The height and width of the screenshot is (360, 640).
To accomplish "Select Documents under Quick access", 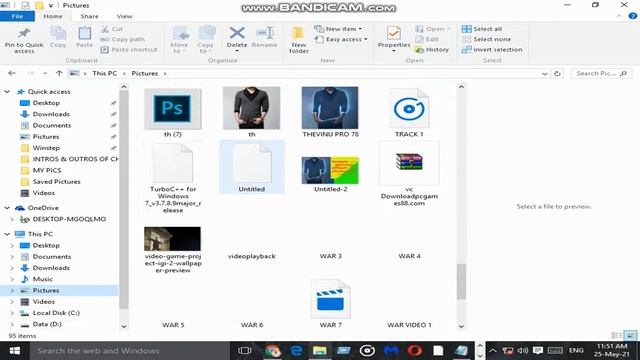I will click(52, 125).
